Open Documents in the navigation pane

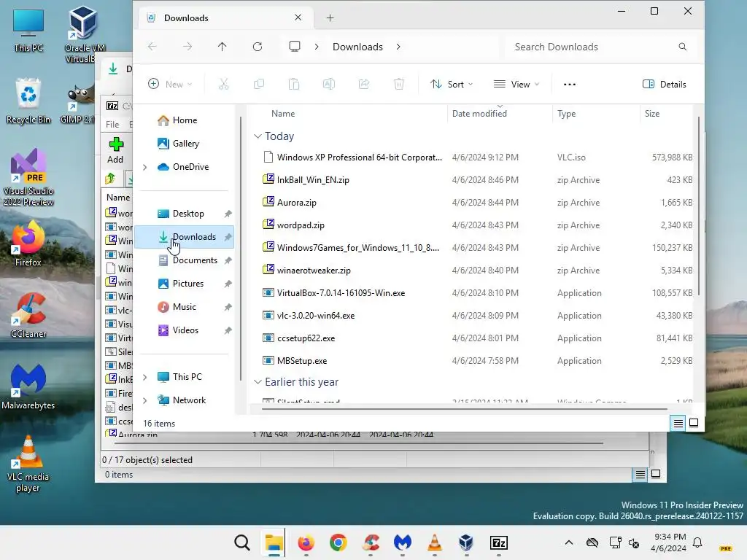tap(195, 260)
